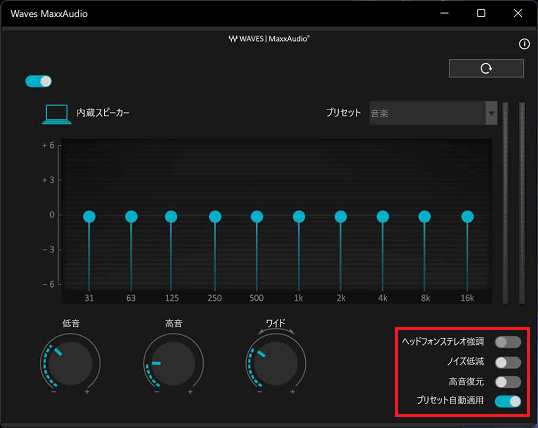This screenshot has width=538, height=428.
Task: Enable 高音復元 treble restoration toggle
Action: pos(508,382)
